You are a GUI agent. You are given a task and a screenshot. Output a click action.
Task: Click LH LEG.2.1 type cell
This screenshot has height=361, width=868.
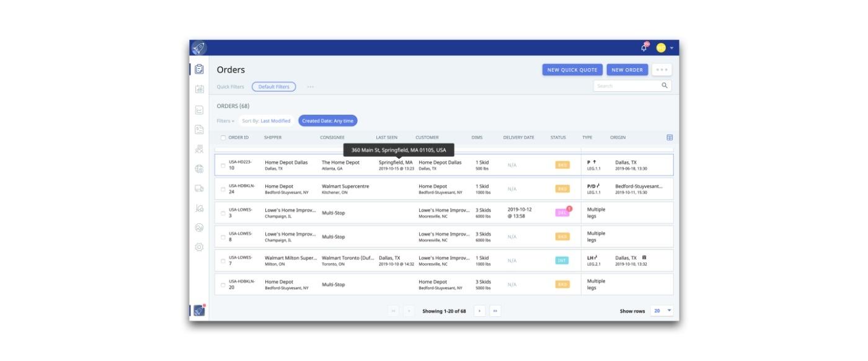click(593, 261)
